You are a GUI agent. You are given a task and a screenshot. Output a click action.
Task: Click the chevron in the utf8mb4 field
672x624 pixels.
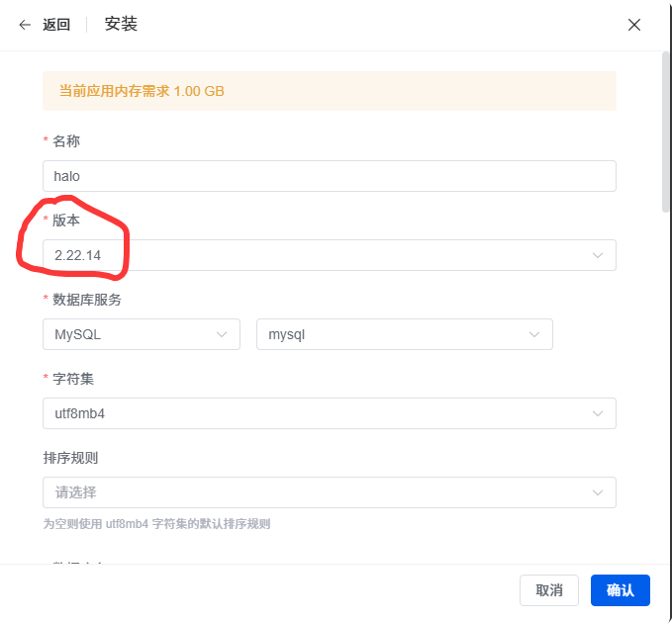[x=598, y=413]
